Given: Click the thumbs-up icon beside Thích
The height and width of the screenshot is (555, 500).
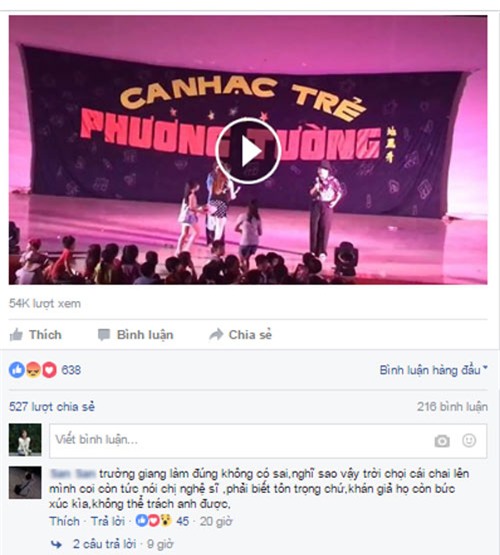Looking at the screenshot, I should pos(16,334).
